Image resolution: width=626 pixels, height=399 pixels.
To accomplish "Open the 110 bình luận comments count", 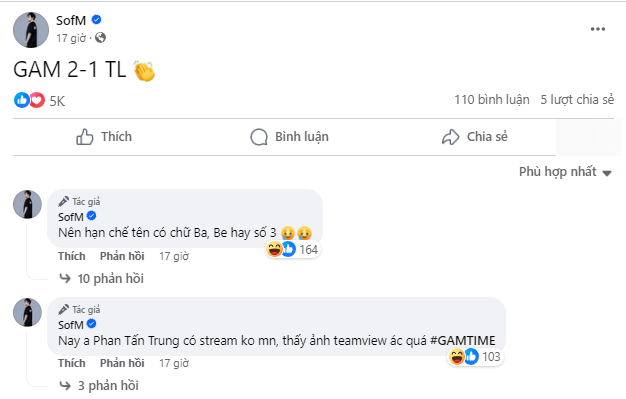I will (492, 99).
